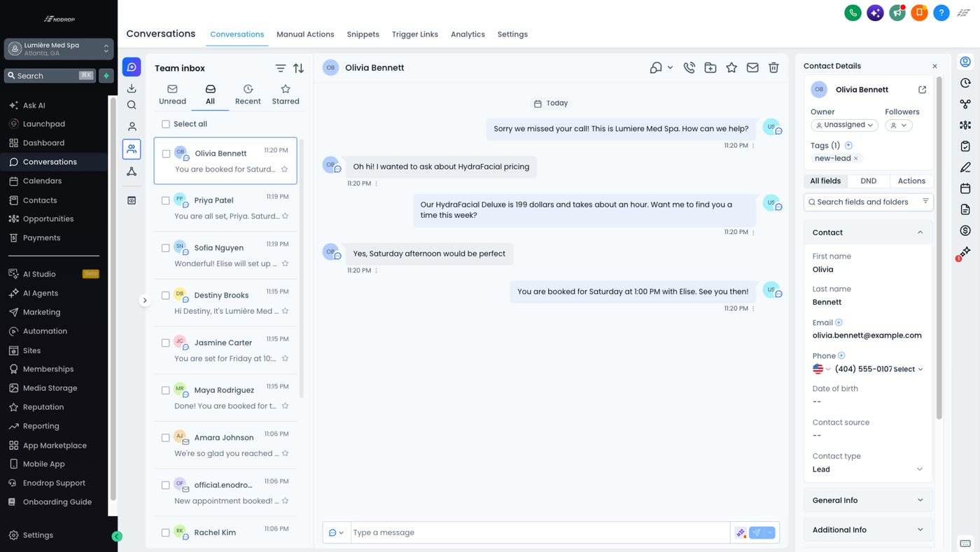Open the Lumière Med Spa location switcher
This screenshot has width=980, height=552.
click(x=59, y=49)
